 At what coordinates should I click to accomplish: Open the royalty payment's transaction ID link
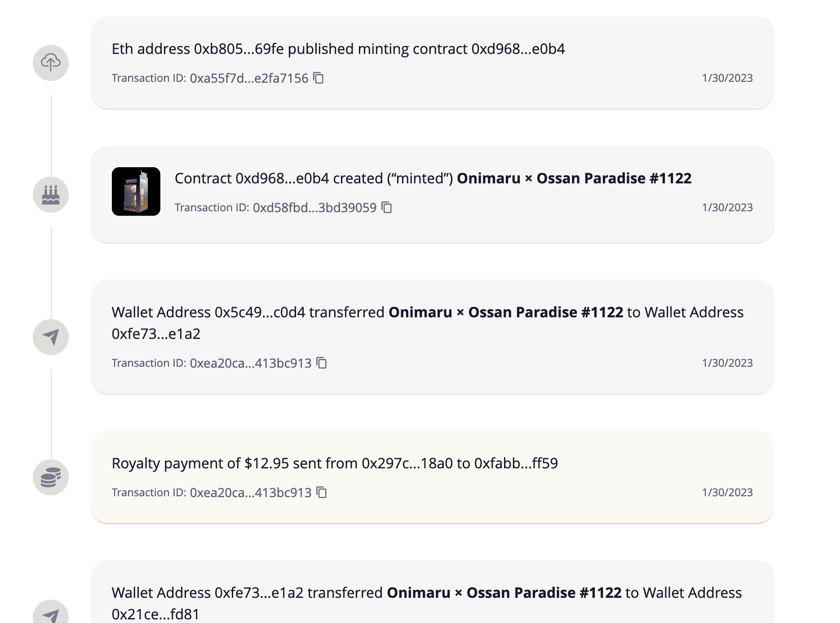pyautogui.click(x=251, y=493)
